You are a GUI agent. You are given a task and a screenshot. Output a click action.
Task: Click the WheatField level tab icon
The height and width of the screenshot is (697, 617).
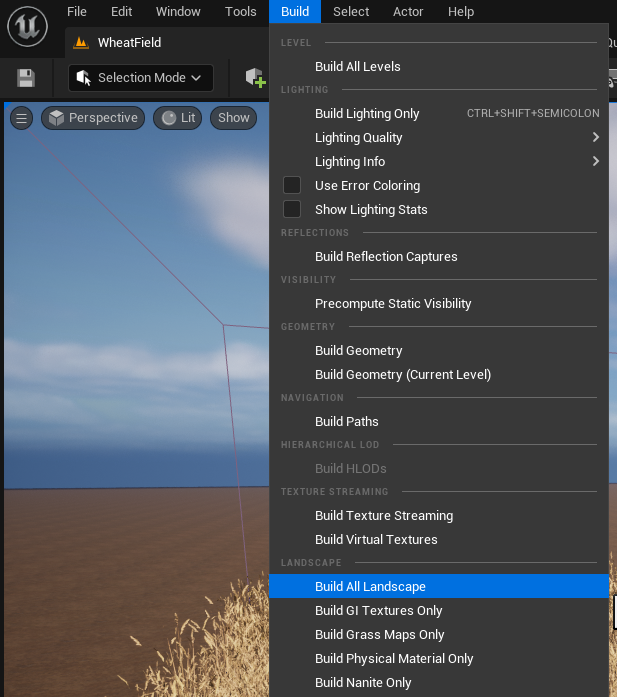(x=81, y=43)
